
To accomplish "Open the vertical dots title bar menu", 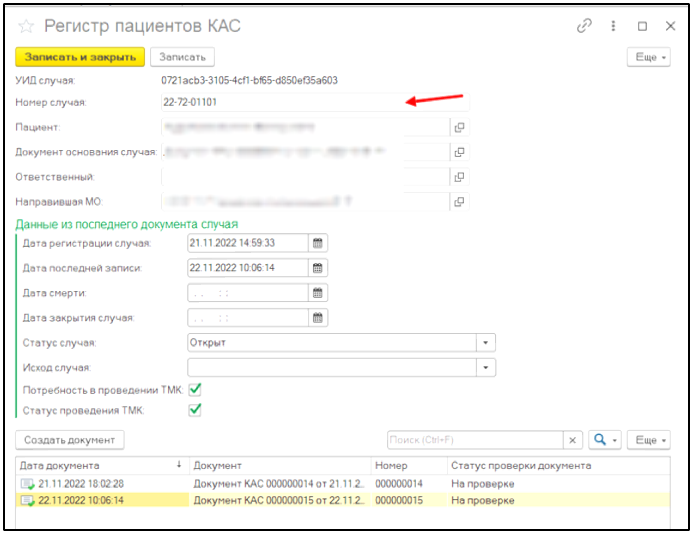I will click(614, 26).
